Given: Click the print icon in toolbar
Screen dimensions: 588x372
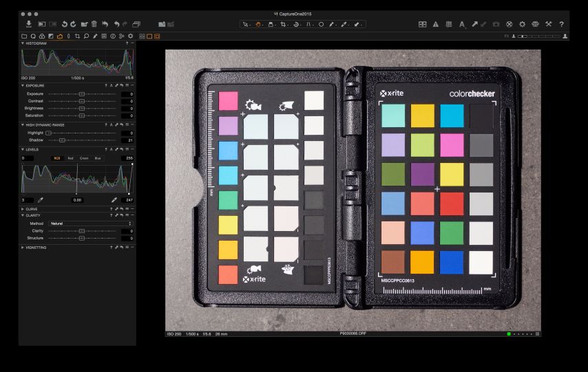Looking at the screenshot, I should coord(535,24).
